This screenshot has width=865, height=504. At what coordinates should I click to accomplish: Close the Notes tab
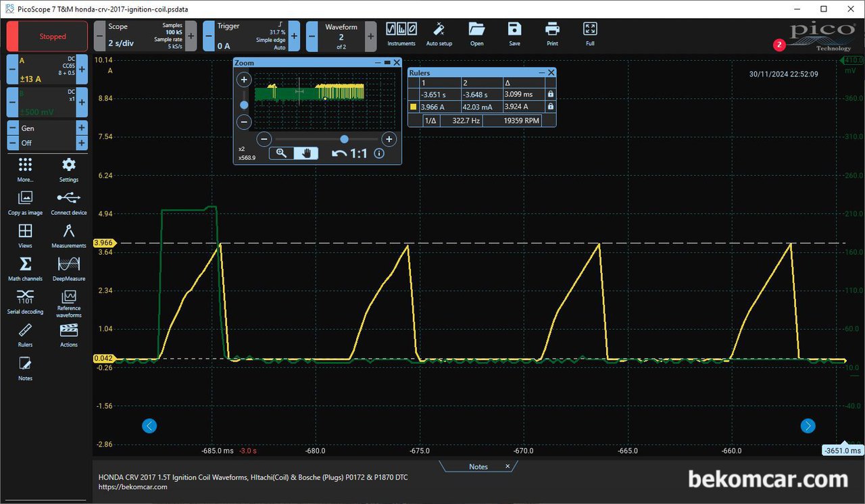(x=508, y=467)
